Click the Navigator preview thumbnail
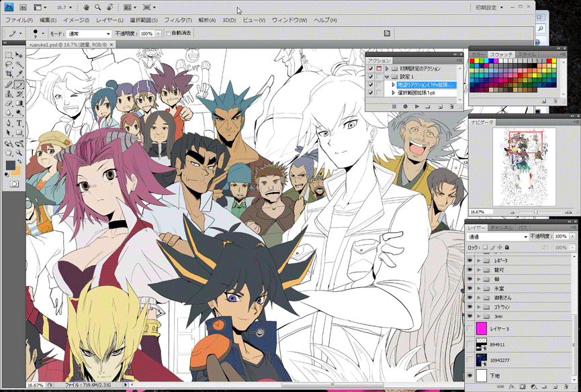 coord(524,166)
